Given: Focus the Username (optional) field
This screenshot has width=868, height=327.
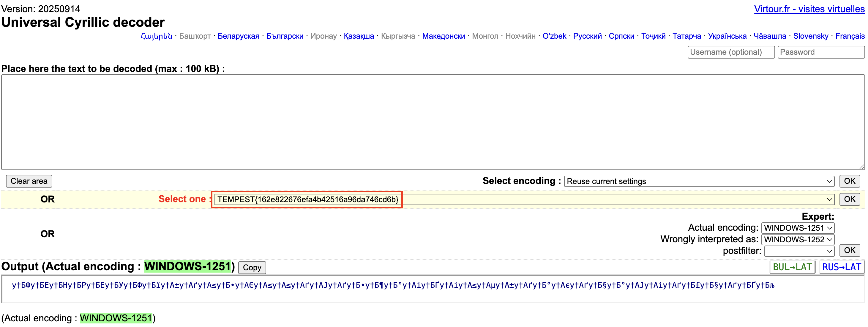Looking at the screenshot, I should click(x=730, y=52).
